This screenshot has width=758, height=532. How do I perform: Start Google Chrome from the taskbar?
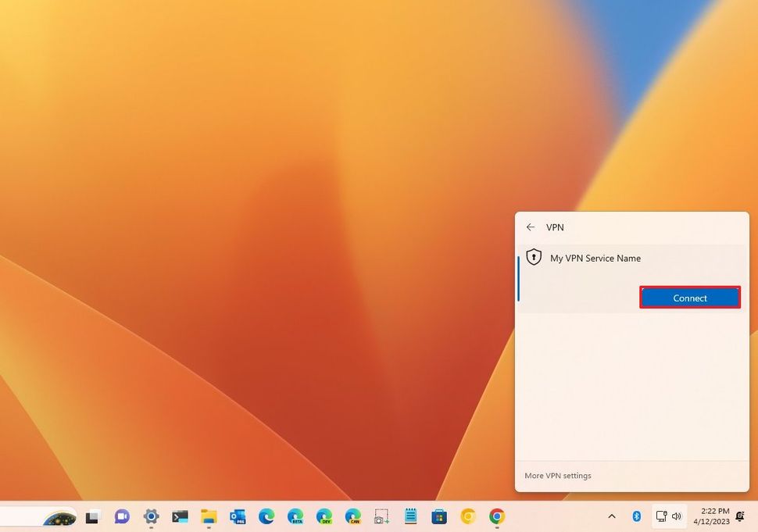(496, 516)
